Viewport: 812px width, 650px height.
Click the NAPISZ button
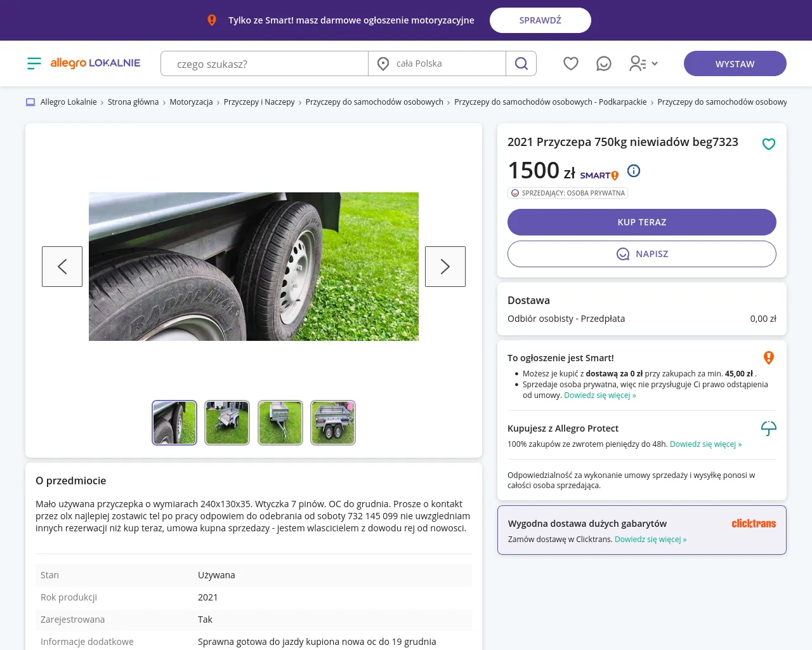click(642, 254)
